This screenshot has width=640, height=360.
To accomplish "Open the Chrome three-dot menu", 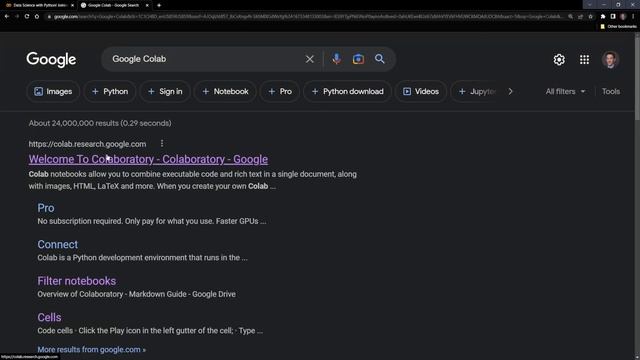I will tap(633, 16).
